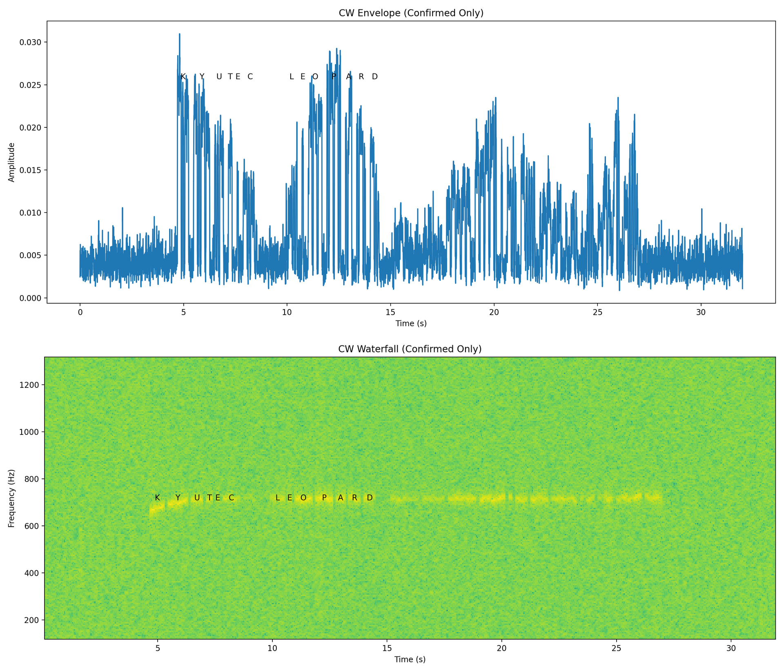Click the 'CW Waterfall (Confirmed Only)' title
The image size is (784, 672).
pyautogui.click(x=410, y=349)
